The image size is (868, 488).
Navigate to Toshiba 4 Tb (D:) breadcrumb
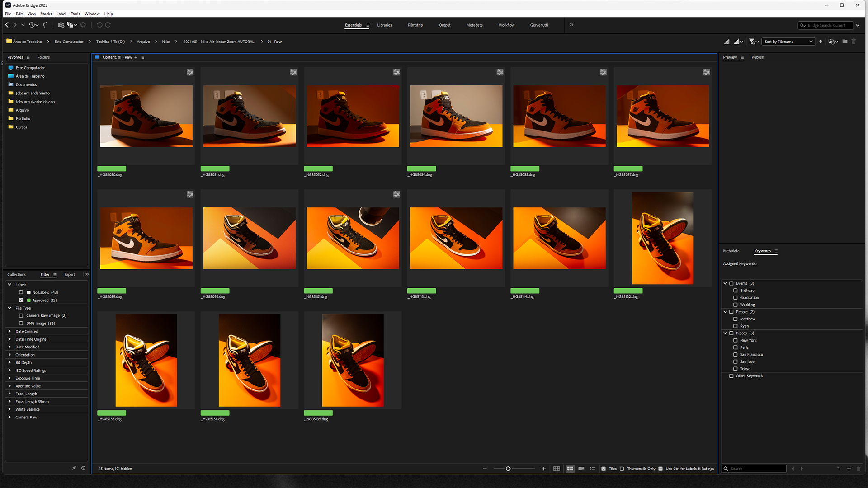(110, 42)
